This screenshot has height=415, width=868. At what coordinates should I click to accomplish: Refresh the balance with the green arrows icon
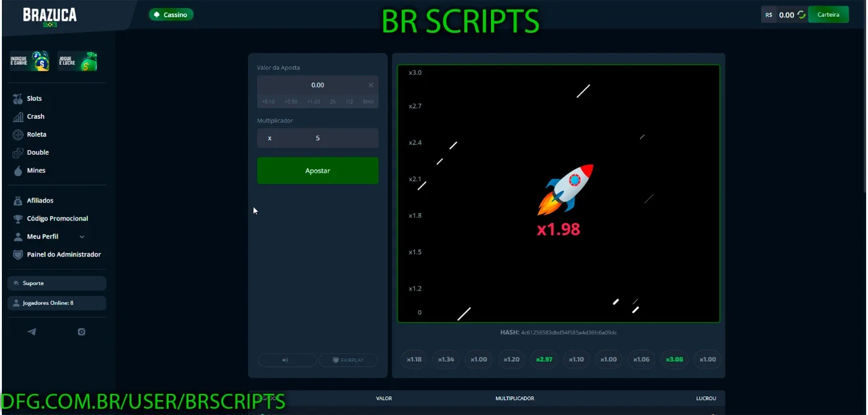[x=802, y=15]
